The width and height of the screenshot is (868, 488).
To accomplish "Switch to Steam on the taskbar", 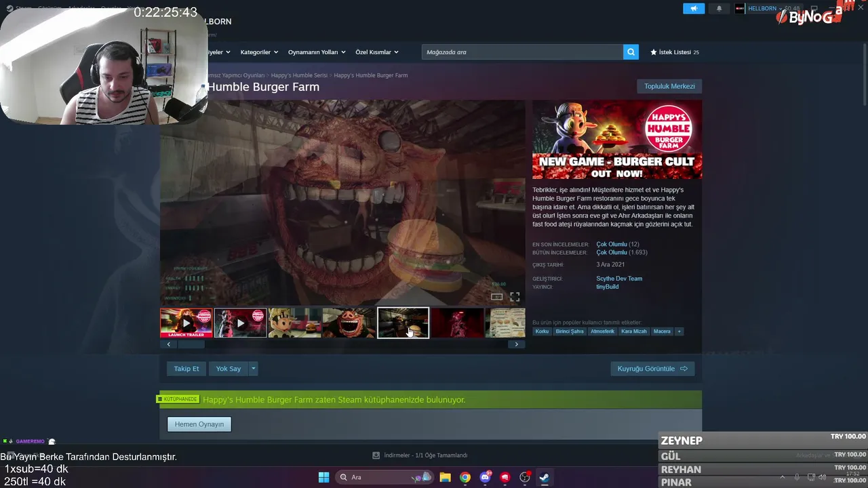I will (544, 477).
